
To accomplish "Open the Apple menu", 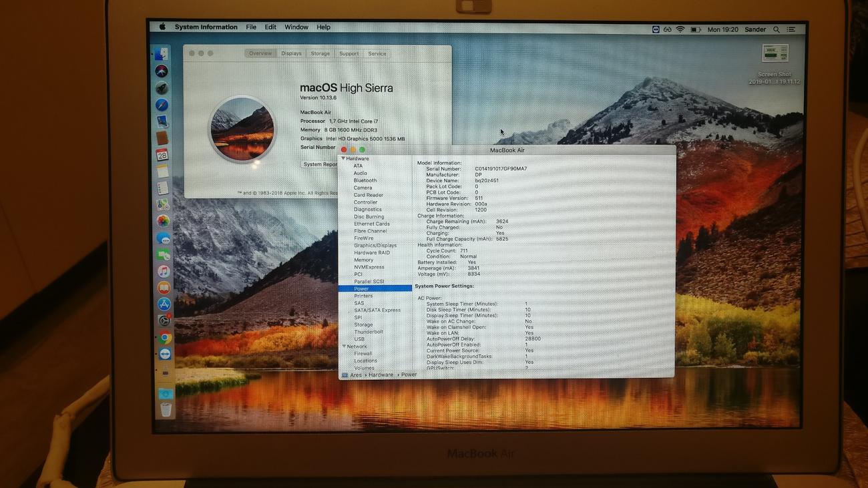I will [x=162, y=27].
